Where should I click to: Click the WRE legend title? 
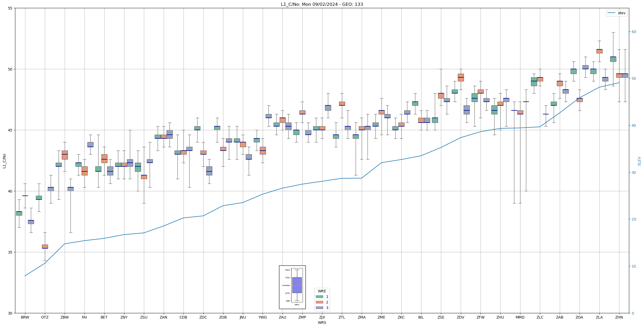(322, 291)
